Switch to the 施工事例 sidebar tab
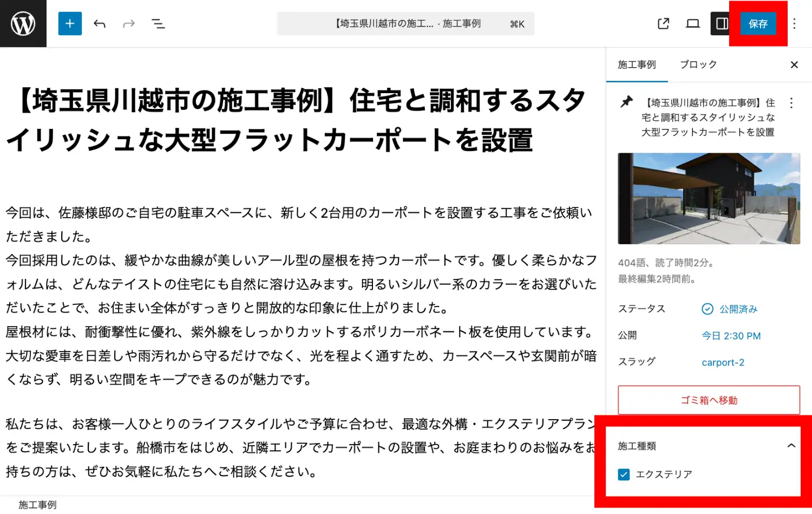This screenshot has height=514, width=812. pyautogui.click(x=637, y=64)
